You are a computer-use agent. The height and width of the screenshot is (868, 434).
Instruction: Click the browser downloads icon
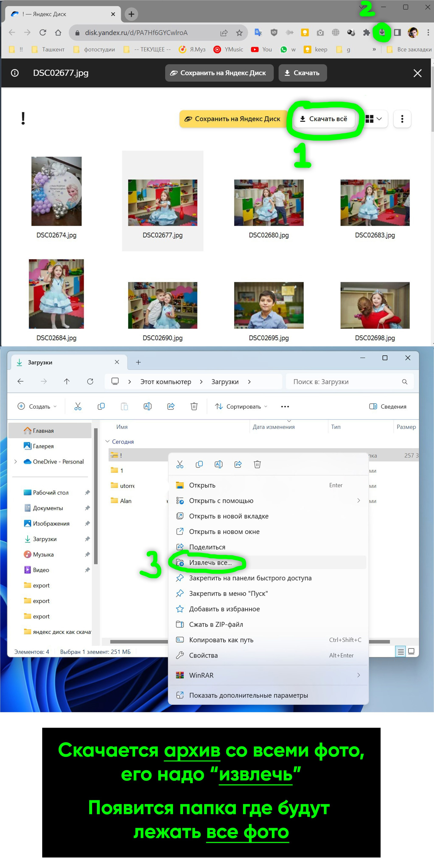(x=382, y=32)
